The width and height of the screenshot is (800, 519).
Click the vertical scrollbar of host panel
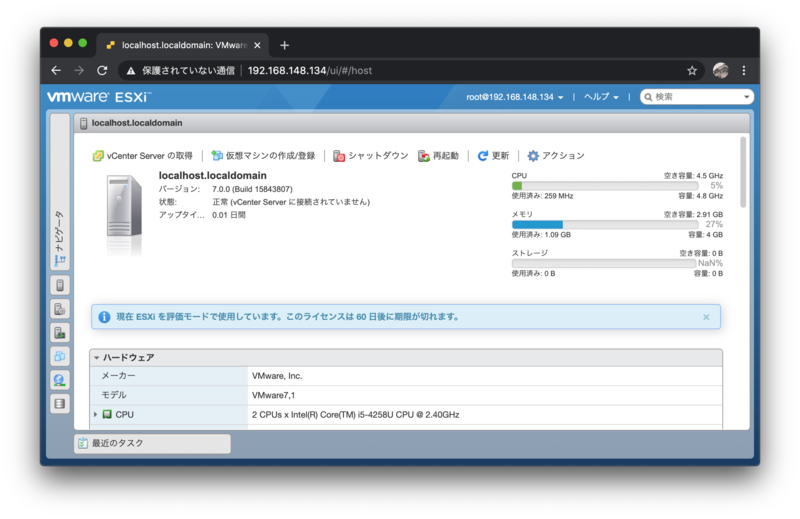tap(743, 172)
